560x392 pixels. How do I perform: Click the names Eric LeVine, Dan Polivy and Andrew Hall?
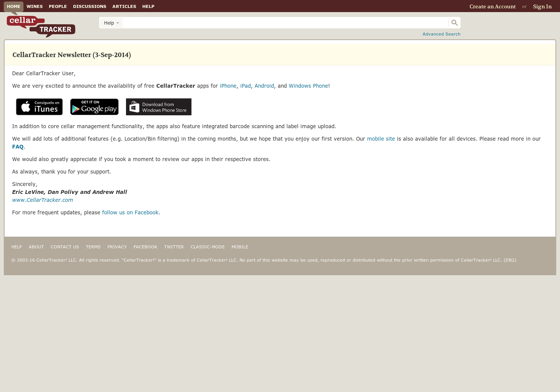pos(70,192)
